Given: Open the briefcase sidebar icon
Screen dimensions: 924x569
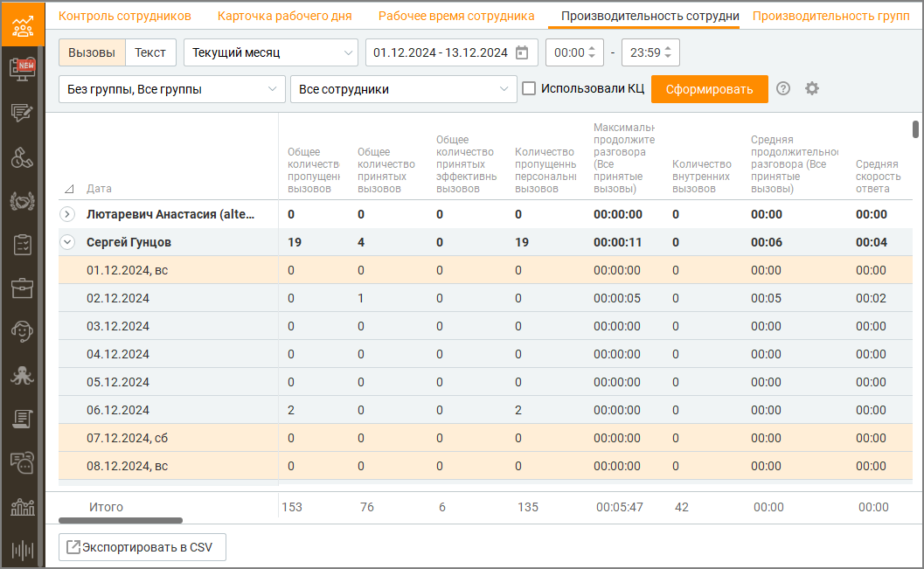Looking at the screenshot, I should pos(23,288).
